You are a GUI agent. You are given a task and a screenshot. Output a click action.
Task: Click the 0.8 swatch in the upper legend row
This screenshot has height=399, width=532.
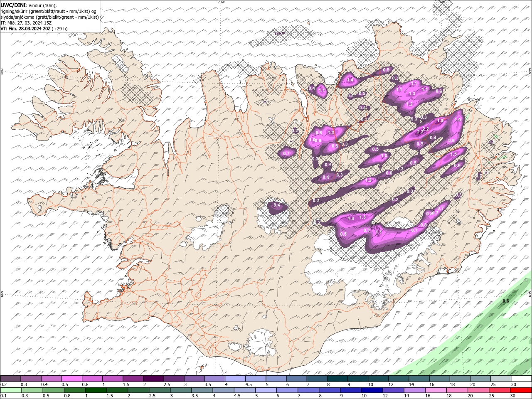[x=92, y=378]
